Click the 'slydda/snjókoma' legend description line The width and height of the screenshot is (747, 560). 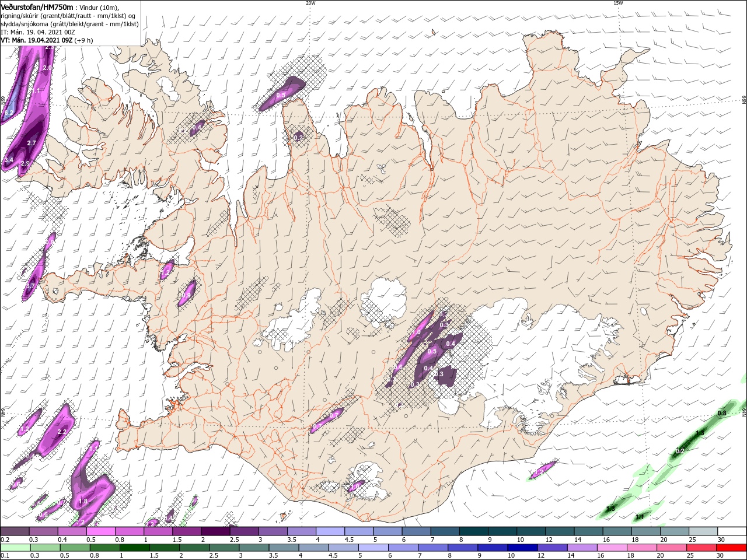(69, 24)
